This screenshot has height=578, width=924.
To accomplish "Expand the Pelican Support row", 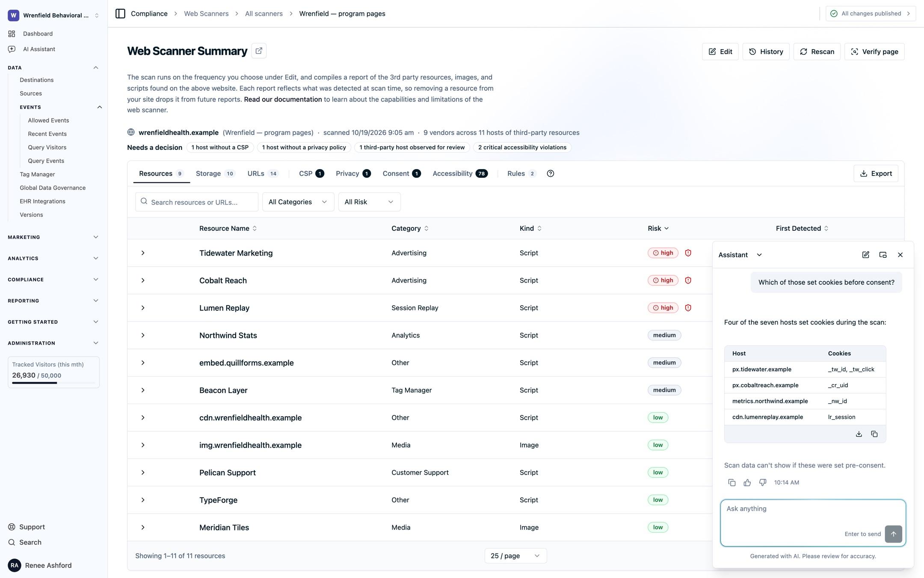I will [x=143, y=473].
